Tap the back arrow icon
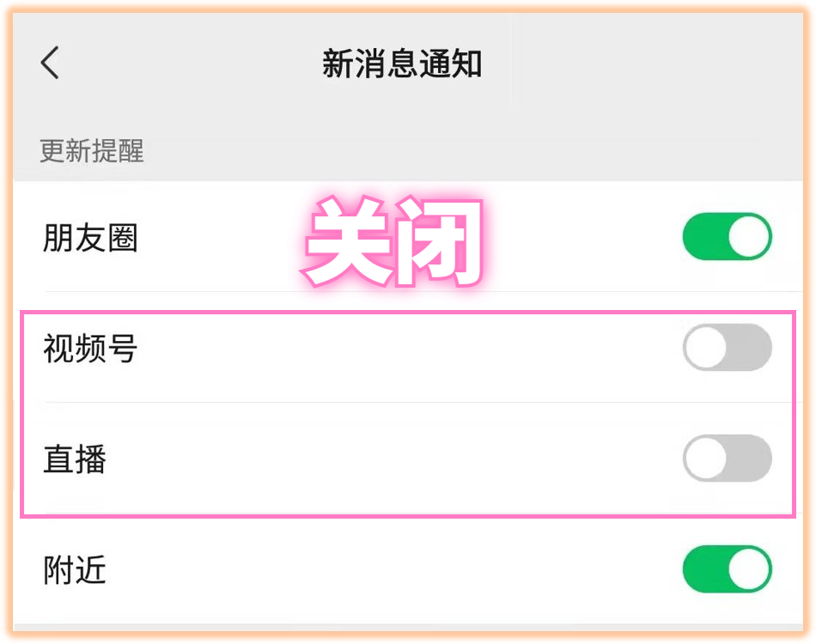The width and height of the screenshot is (816, 644). click(x=50, y=64)
